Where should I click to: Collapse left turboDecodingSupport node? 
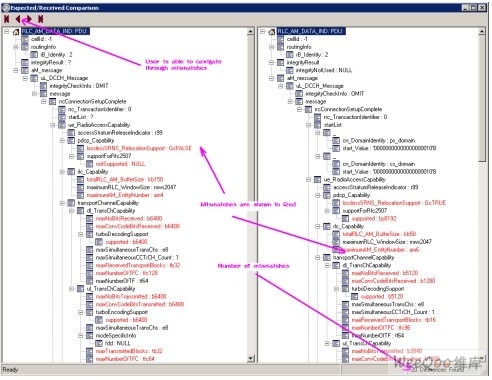click(x=80, y=234)
